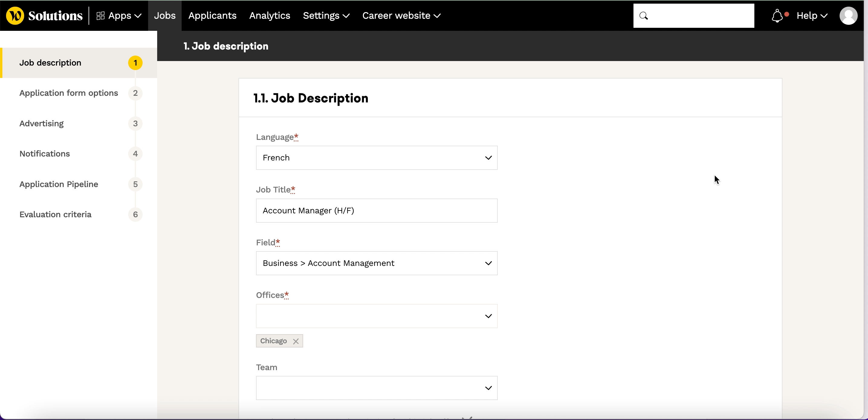Screen dimensions: 868x420
Task: Click the Solutions logo icon
Action: pos(15,16)
